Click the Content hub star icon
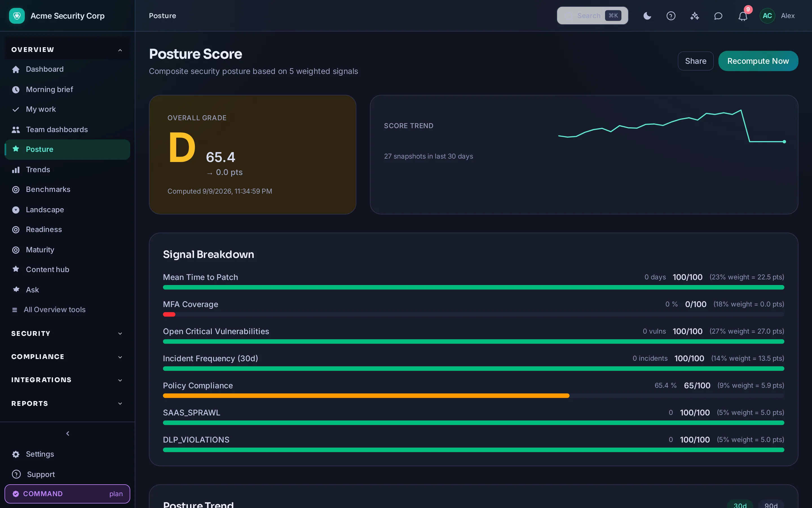 pos(16,269)
